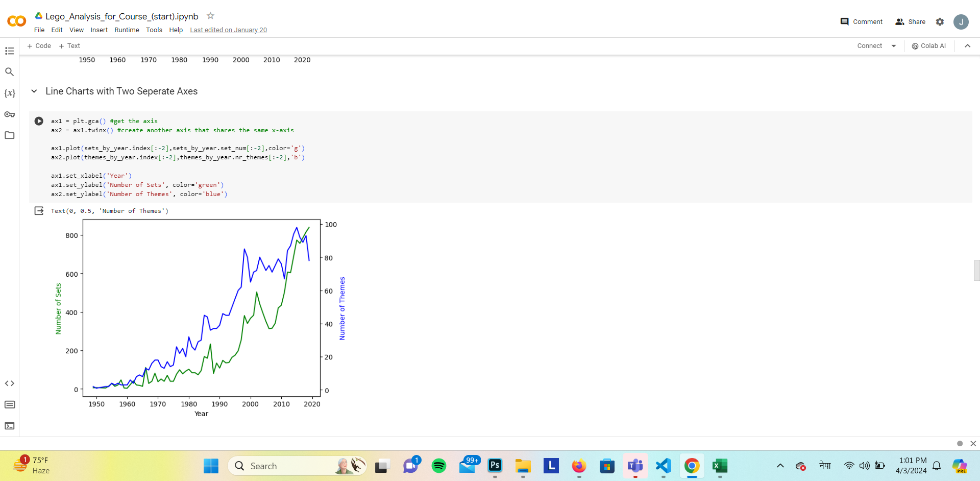Screen dimensions: 980x481
Task: Click the vertical scrollbar thumb
Action: (x=976, y=270)
